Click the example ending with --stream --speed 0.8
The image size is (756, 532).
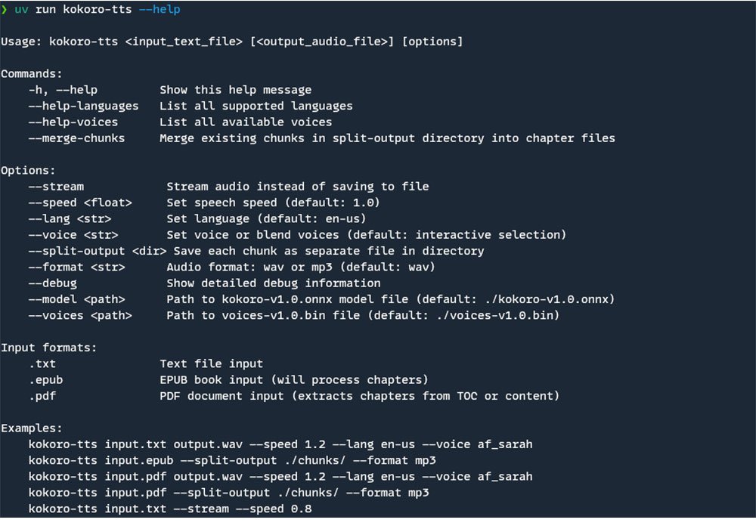pos(170,509)
